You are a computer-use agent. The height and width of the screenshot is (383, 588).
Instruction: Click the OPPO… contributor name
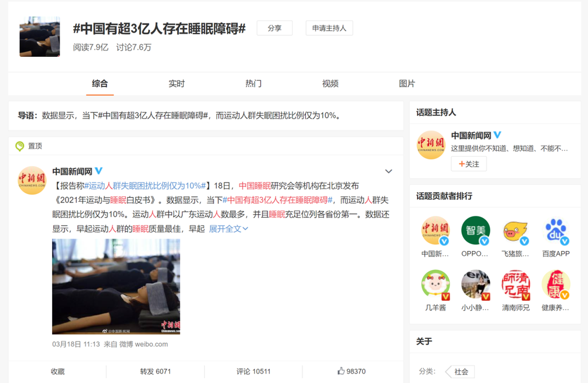pyautogui.click(x=475, y=254)
